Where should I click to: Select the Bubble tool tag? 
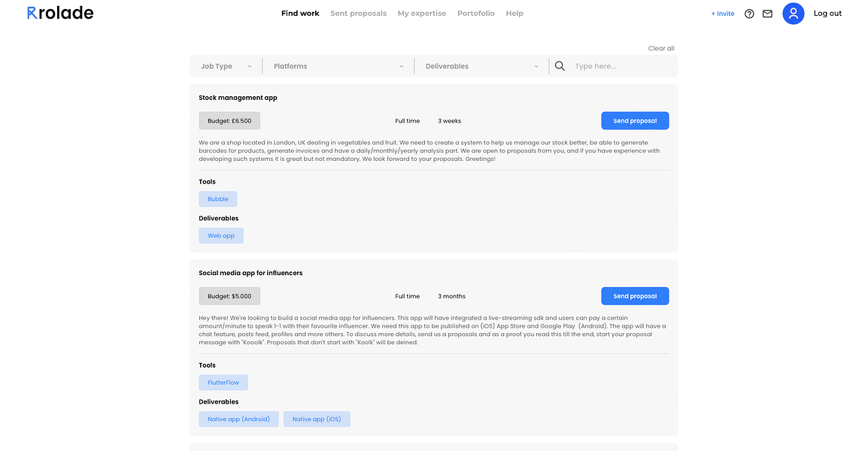(218, 199)
